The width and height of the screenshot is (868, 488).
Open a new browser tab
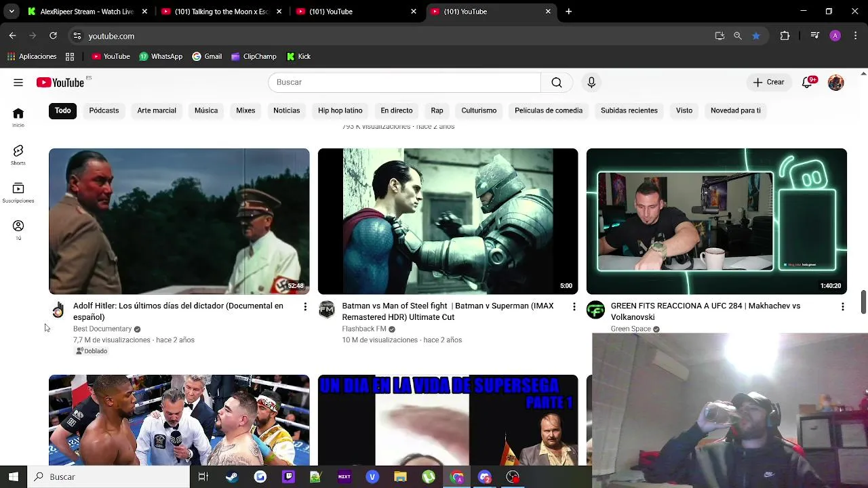[x=568, y=12]
